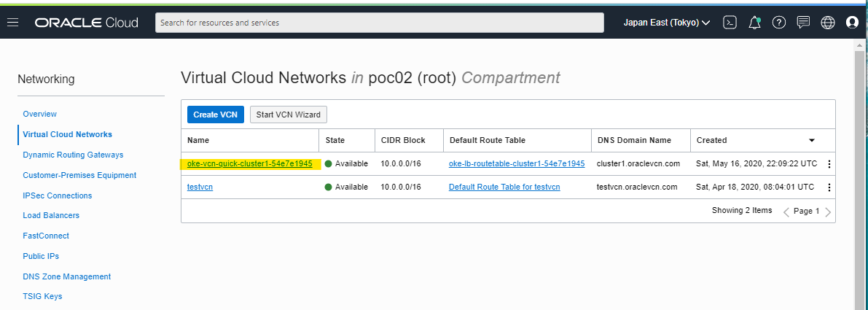Image resolution: width=868 pixels, height=310 pixels.
Task: Open actions menu for testvcn row
Action: 829,187
